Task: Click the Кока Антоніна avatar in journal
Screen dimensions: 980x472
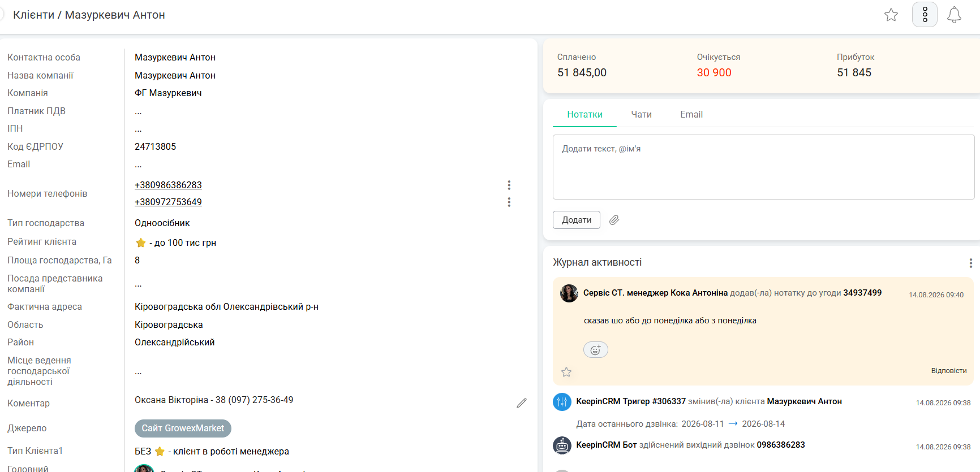Action: [x=569, y=293]
